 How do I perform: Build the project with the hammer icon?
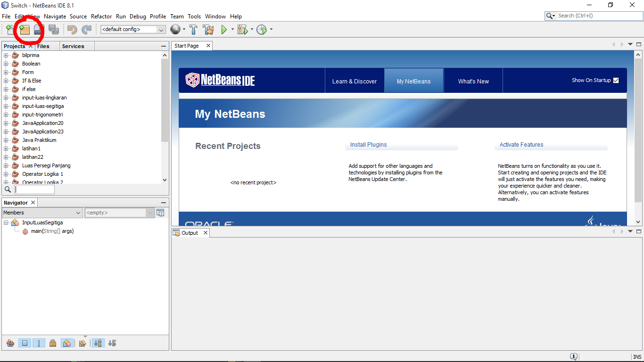coord(193,29)
